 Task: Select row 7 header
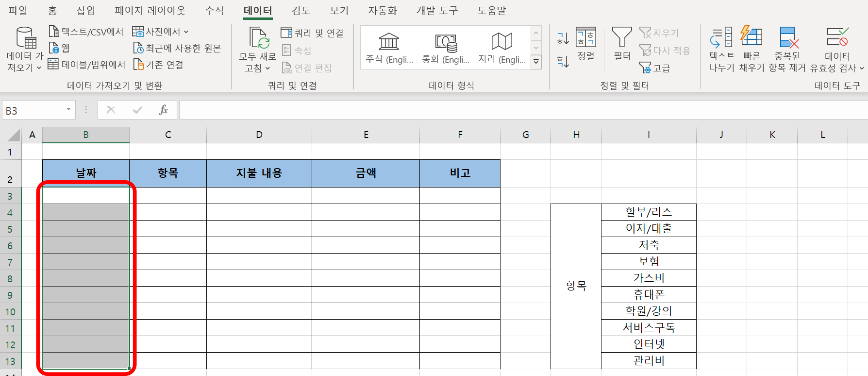[10, 262]
